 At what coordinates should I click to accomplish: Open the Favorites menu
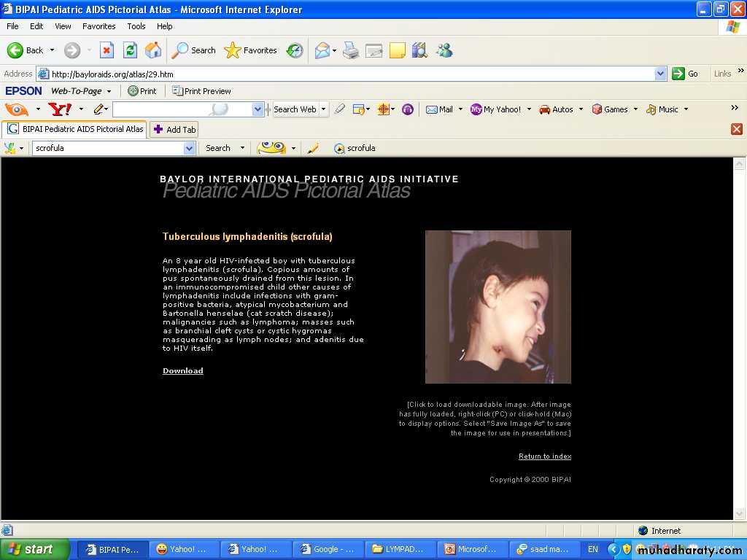98,26
